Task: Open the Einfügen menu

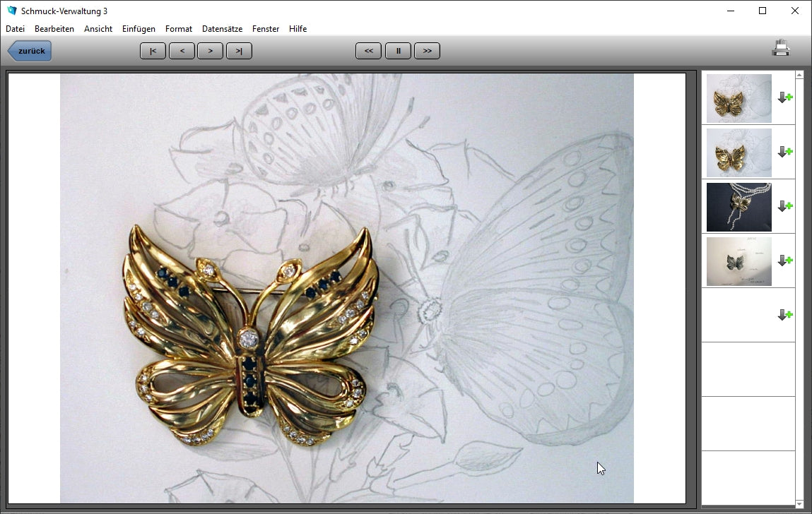Action: tap(139, 29)
